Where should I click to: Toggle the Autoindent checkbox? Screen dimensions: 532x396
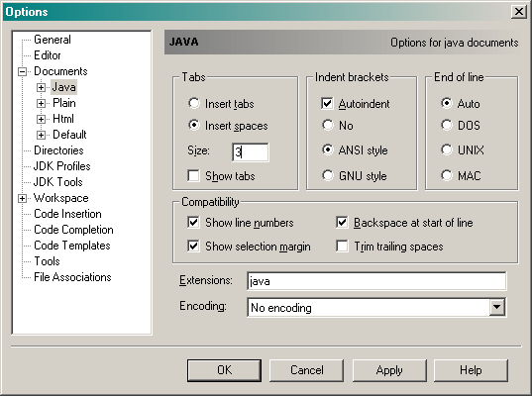pyautogui.click(x=327, y=103)
